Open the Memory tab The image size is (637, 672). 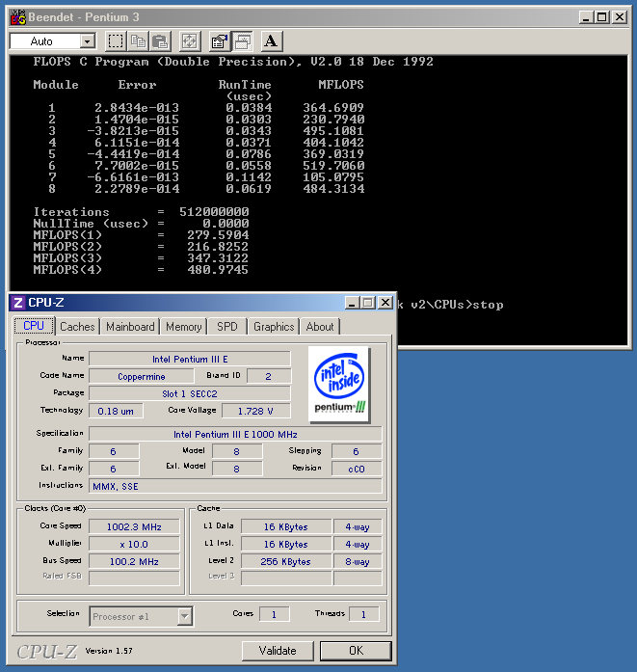(x=184, y=327)
